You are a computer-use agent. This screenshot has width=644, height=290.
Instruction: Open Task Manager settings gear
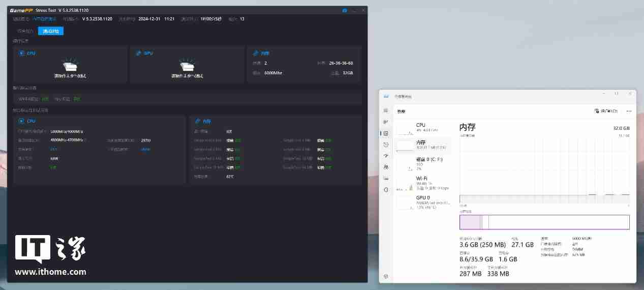[386, 276]
